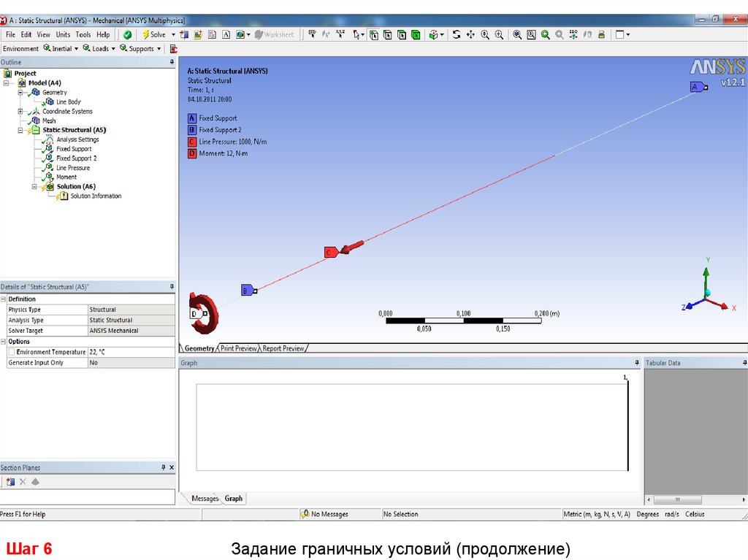The width and height of the screenshot is (748, 560).
Task: Toggle the Environment Temperature checkbox
Action: [12, 352]
